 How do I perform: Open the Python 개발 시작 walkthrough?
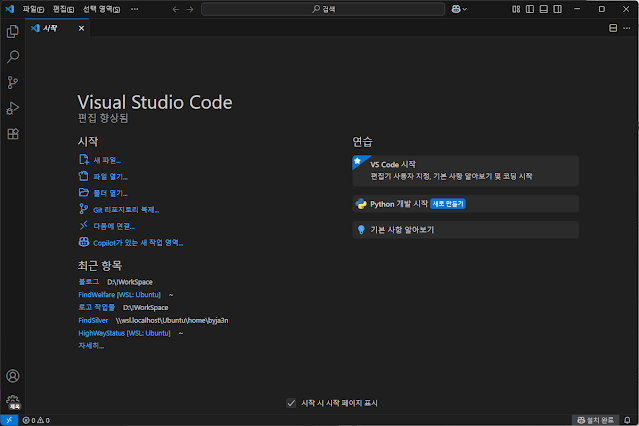point(465,204)
